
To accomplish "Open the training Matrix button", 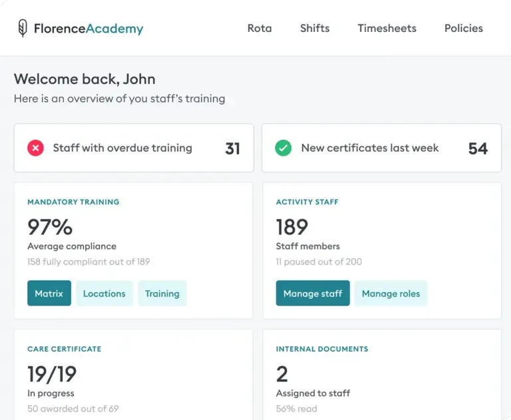I will pos(49,293).
